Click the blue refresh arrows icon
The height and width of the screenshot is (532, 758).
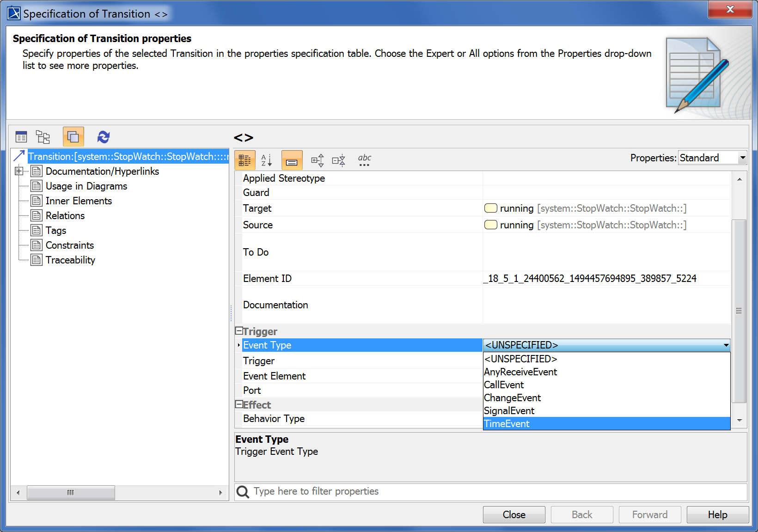click(x=104, y=137)
